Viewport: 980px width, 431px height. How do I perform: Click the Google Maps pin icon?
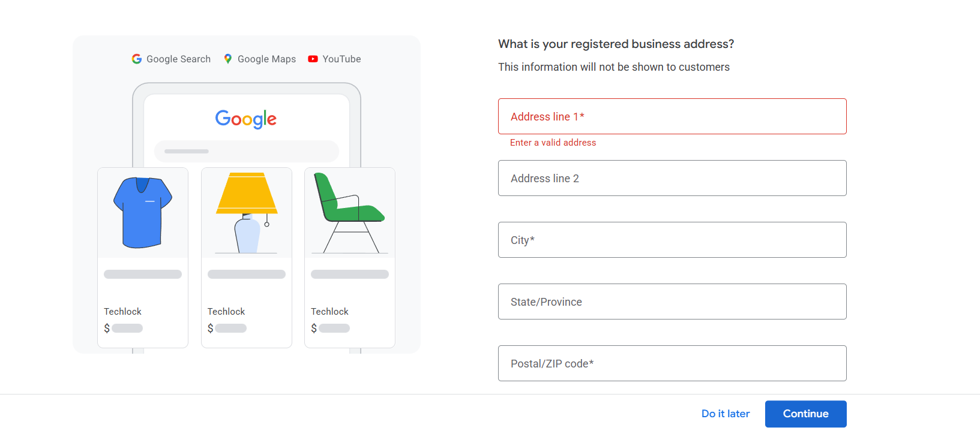pos(228,59)
